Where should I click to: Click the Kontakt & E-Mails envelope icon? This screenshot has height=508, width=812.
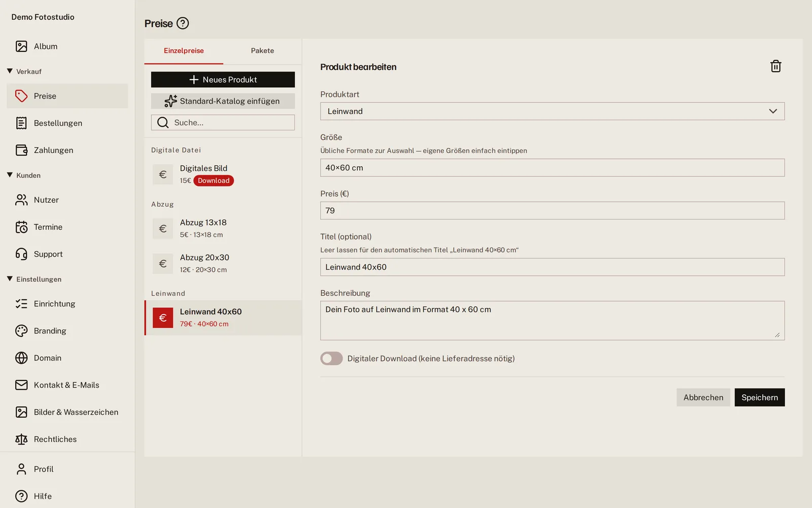click(x=21, y=385)
